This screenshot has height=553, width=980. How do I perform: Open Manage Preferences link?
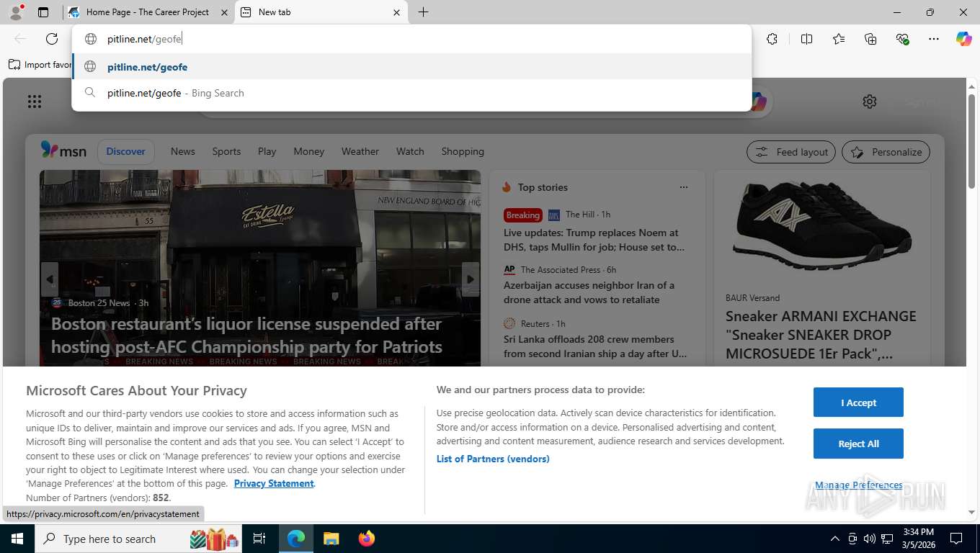858,485
